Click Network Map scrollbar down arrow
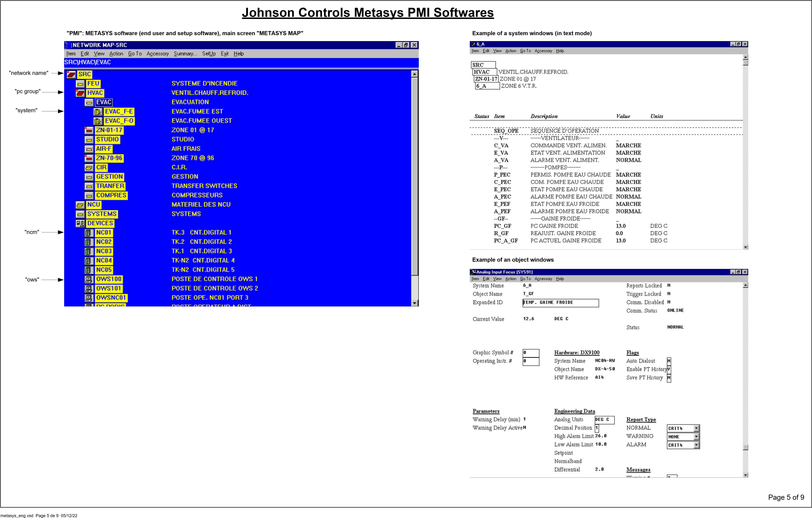Image resolution: width=812 pixels, height=518 pixels. pyautogui.click(x=415, y=303)
